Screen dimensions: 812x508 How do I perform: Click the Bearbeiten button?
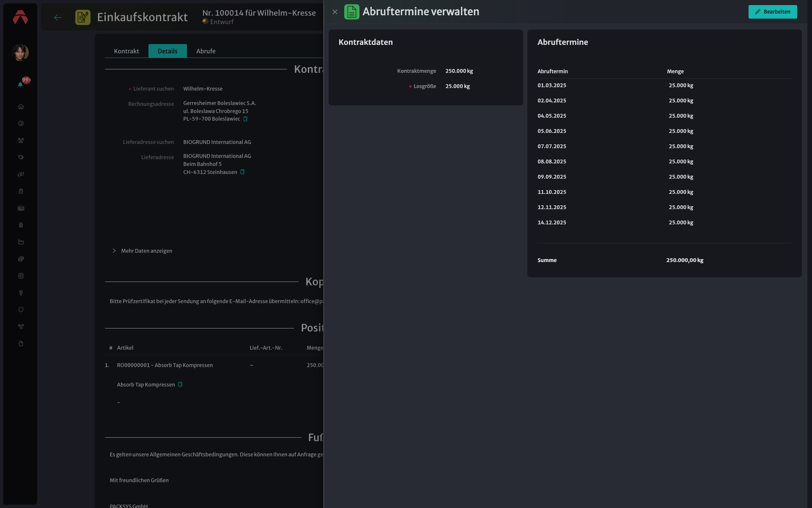point(773,12)
